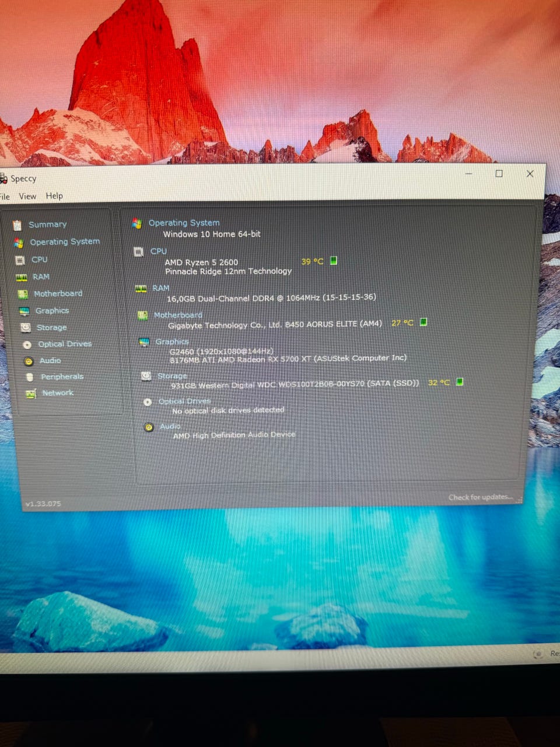Click the Windows flag icon in summary pane
The width and height of the screenshot is (560, 747).
click(x=137, y=223)
